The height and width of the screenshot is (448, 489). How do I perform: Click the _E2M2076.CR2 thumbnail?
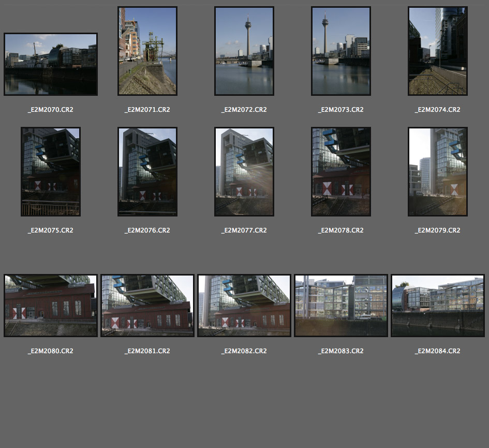pos(147,171)
